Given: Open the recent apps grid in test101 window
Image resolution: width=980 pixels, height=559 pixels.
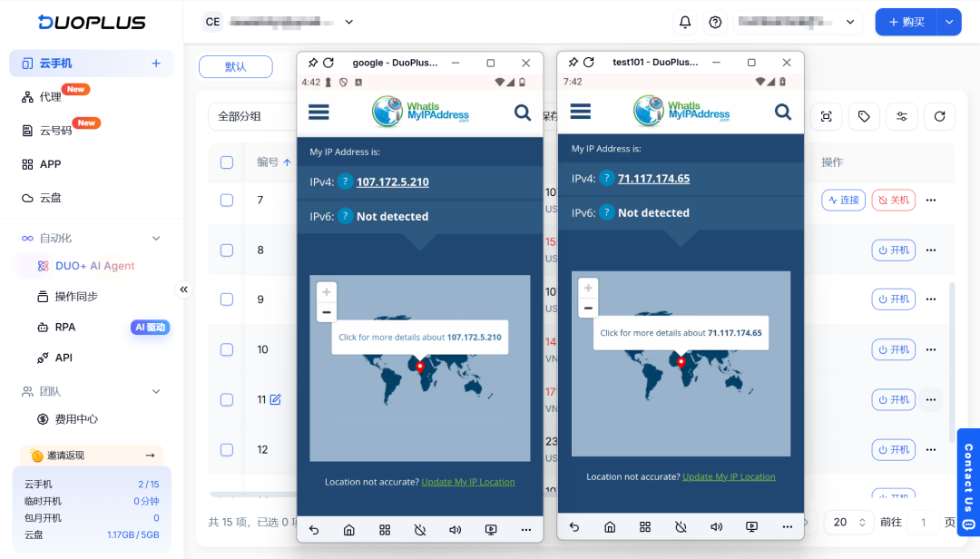Looking at the screenshot, I should coord(645,527).
